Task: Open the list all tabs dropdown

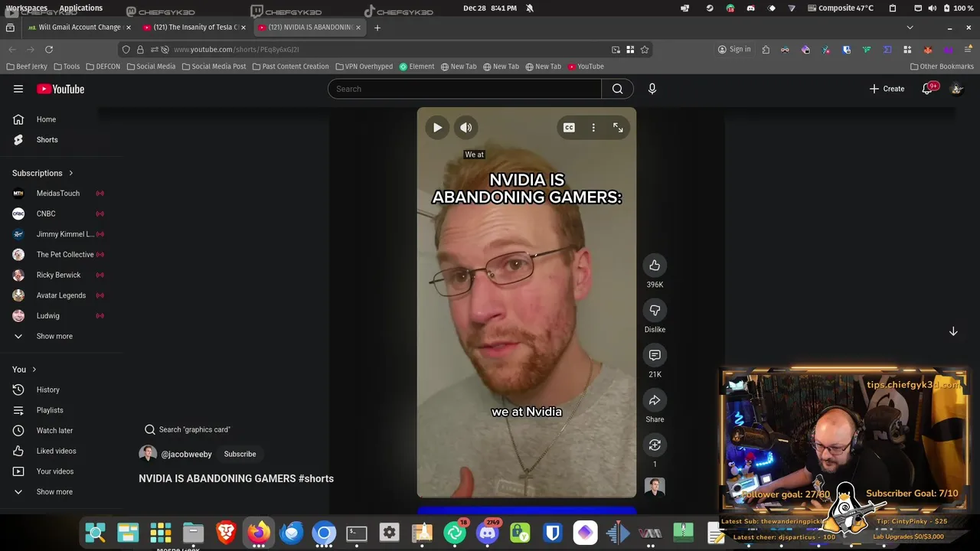Action: click(x=910, y=28)
